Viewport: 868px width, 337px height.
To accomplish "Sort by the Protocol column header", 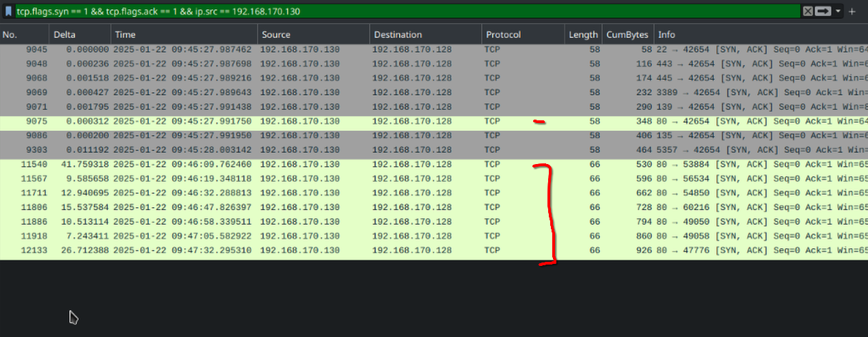I will coord(522,35).
